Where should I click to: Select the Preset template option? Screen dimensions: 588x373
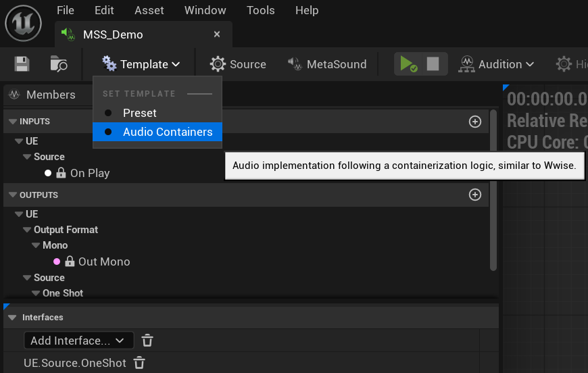pos(157,113)
